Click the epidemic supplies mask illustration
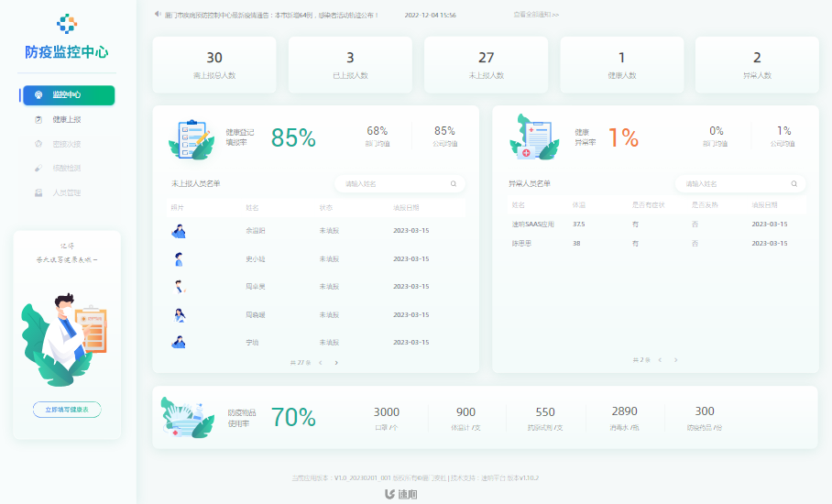Viewport: 832px width, 504px height. 186,418
